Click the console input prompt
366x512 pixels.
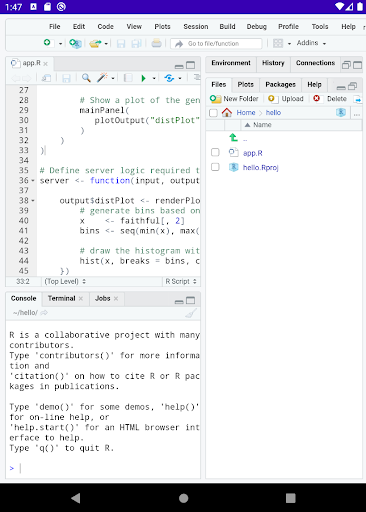tap(103, 468)
